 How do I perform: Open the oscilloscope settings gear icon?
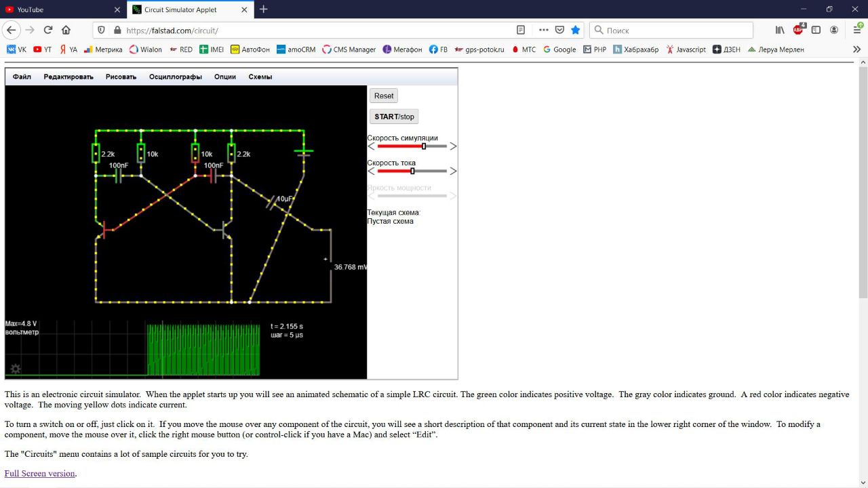pos(15,369)
